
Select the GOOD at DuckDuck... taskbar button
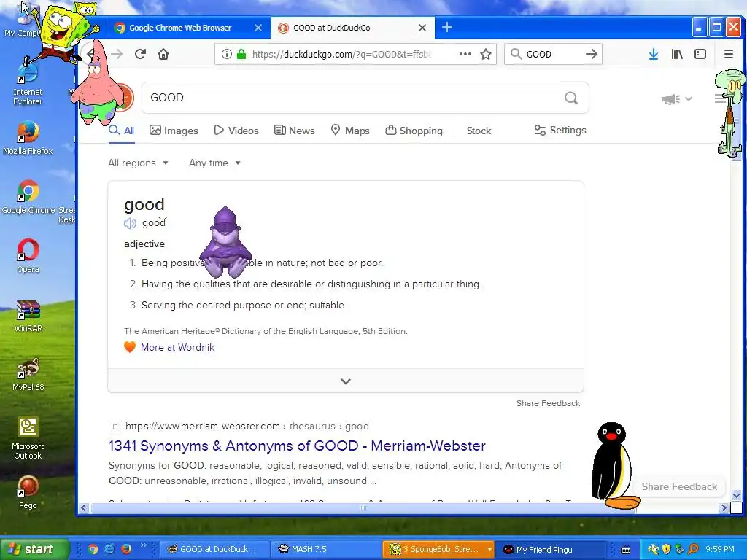(214, 549)
